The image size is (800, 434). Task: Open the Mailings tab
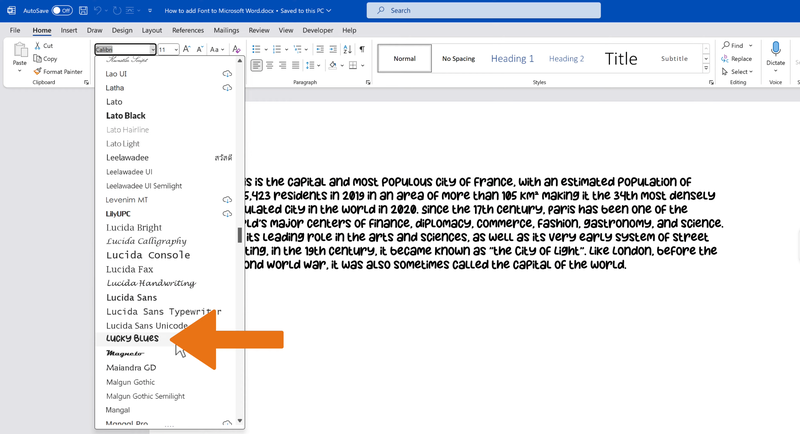(x=226, y=30)
